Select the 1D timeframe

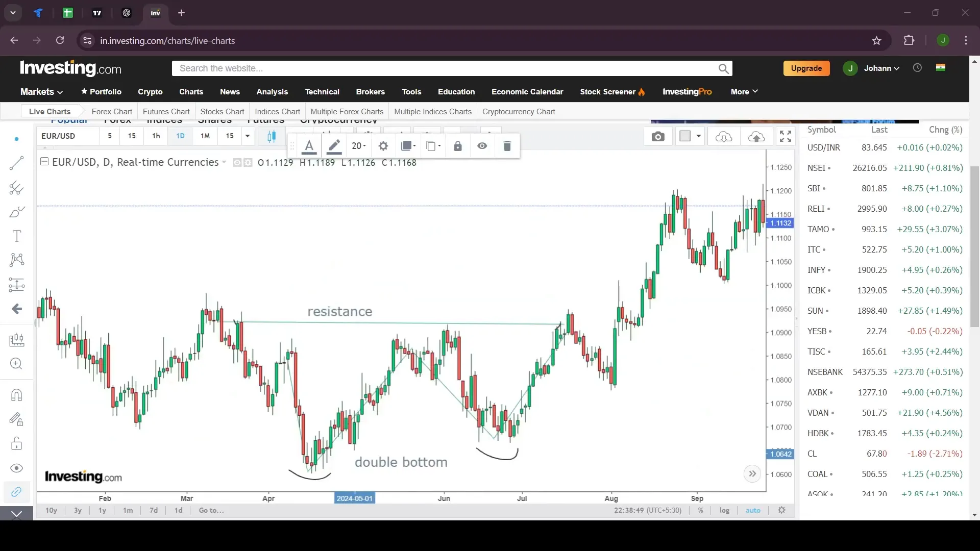coord(180,136)
